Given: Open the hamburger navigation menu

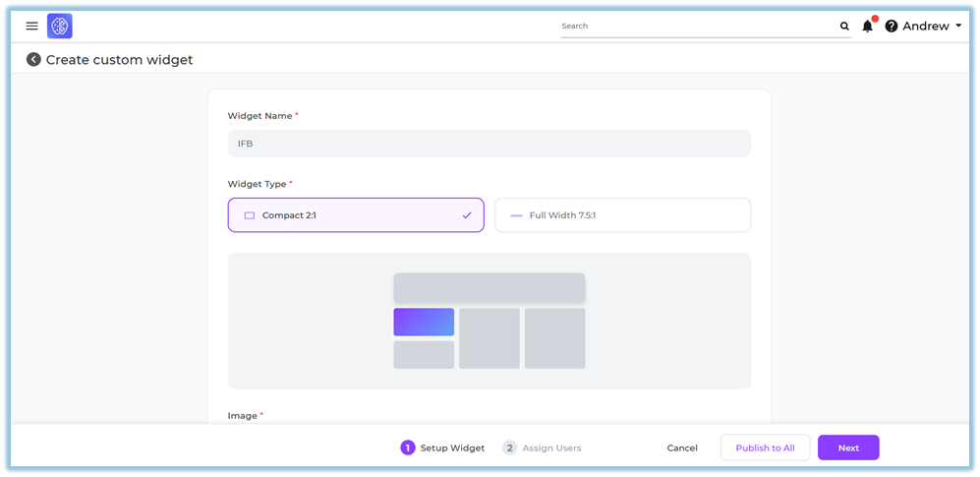Looking at the screenshot, I should click(31, 27).
